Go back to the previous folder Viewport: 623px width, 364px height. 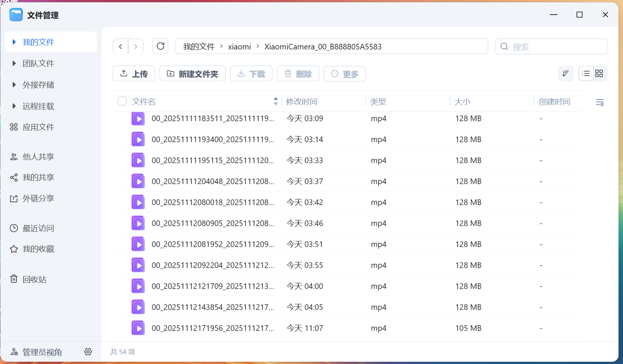(x=121, y=46)
